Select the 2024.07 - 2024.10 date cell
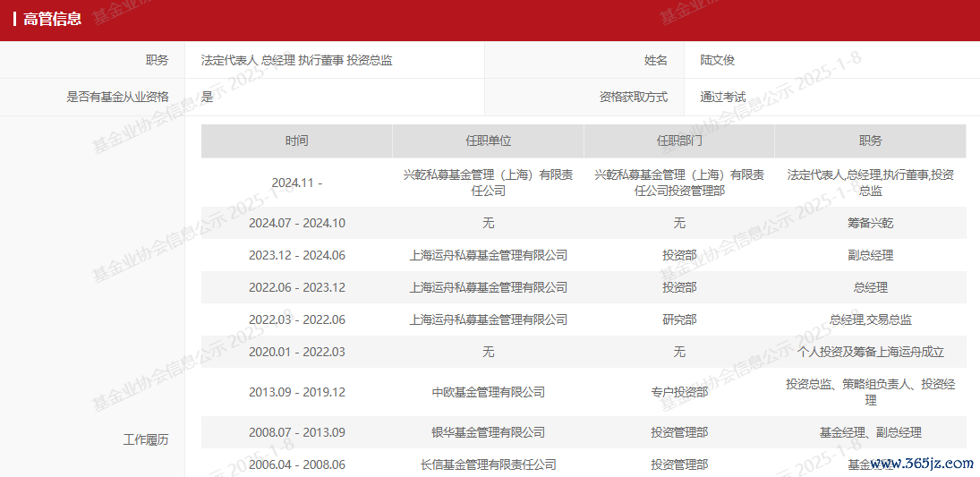 (297, 223)
